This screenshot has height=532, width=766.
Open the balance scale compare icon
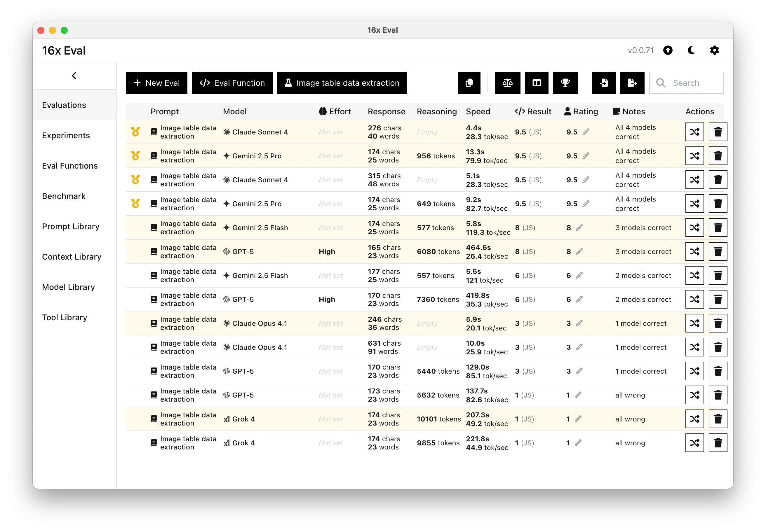pos(507,83)
